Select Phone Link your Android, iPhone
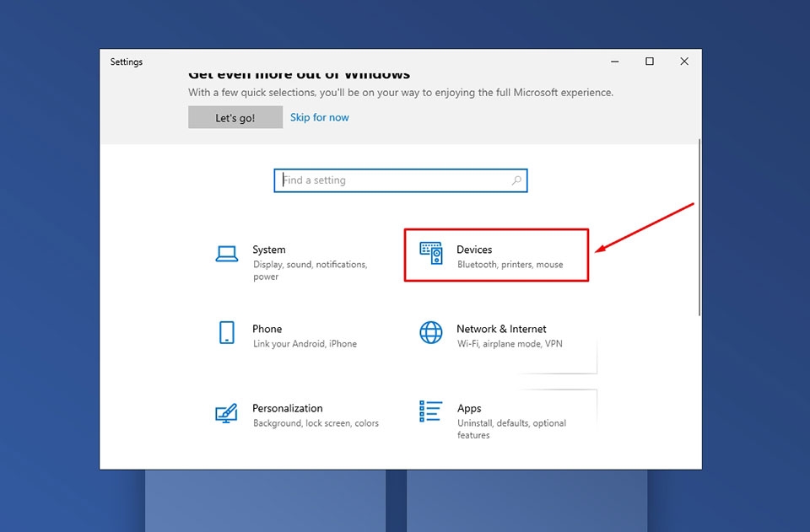This screenshot has width=810, height=532. coord(305,344)
